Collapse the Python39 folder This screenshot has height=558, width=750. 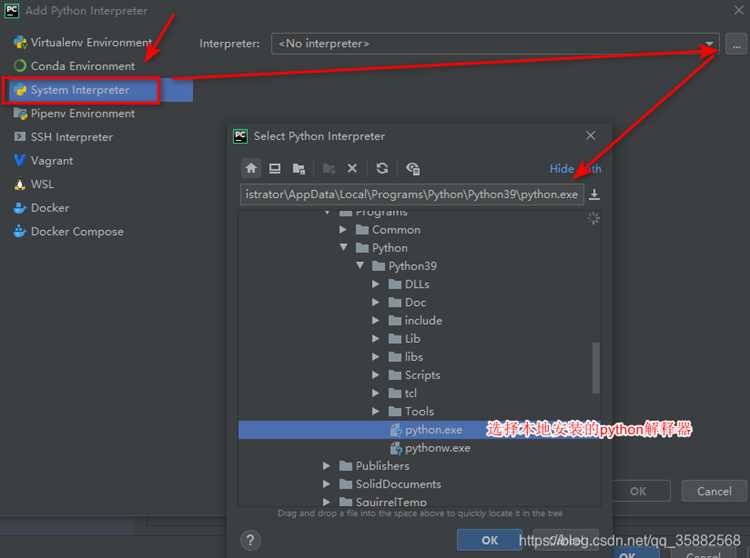[360, 265]
